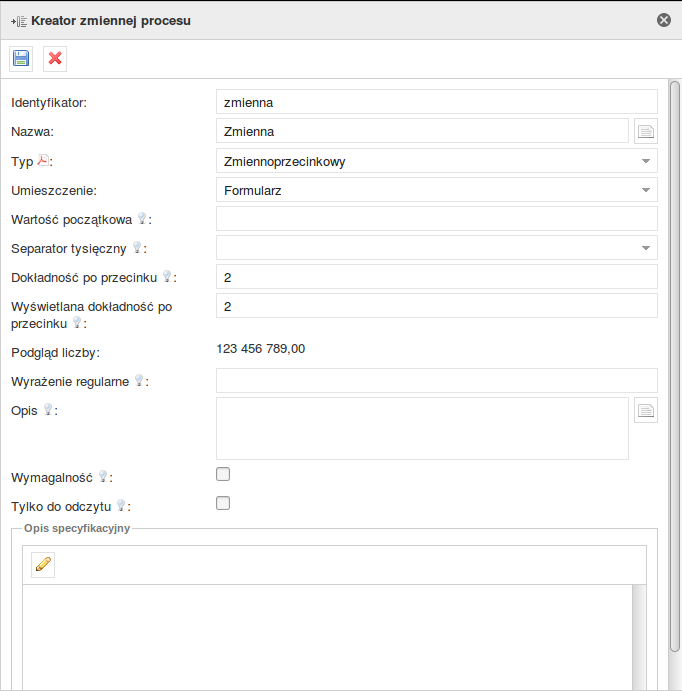
Task: Show hint bulb for Separator tysięczny
Action: (137, 247)
